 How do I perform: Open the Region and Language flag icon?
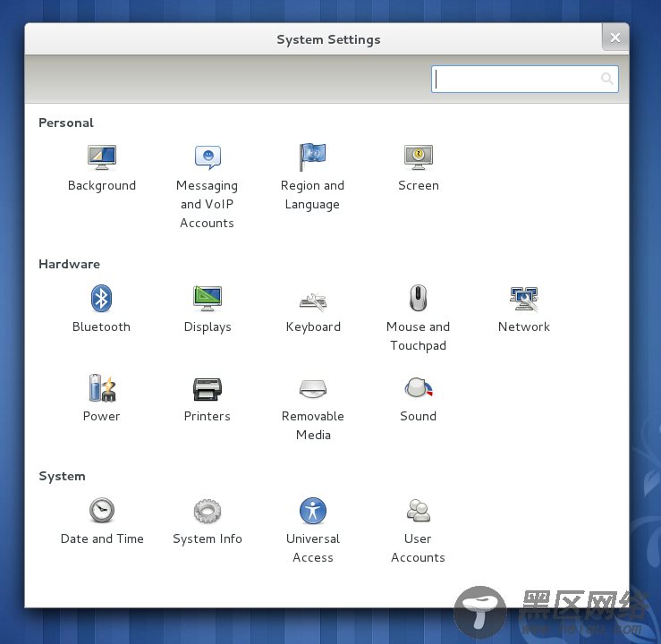(312, 157)
